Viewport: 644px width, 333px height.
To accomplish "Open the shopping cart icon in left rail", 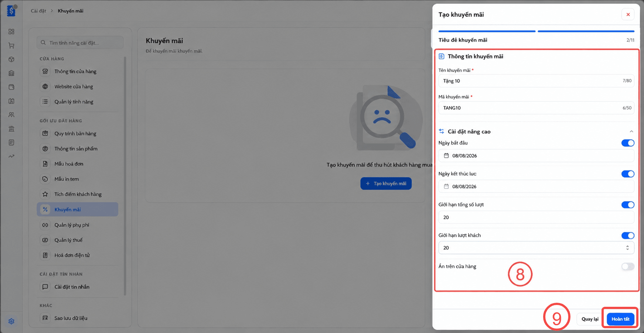I will click(x=11, y=45).
